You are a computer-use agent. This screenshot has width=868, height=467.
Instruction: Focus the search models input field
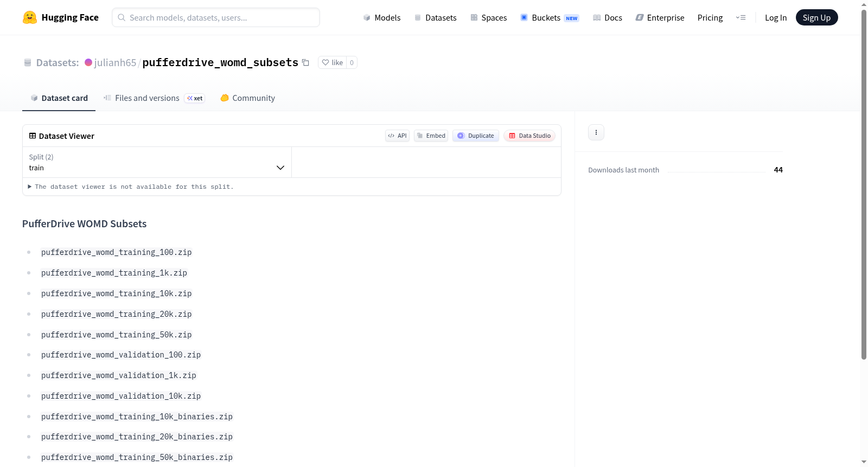click(216, 17)
